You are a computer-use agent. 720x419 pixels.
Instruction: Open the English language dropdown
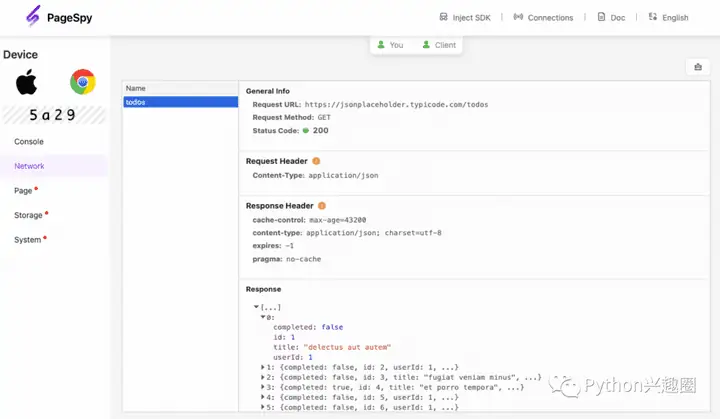click(x=668, y=17)
